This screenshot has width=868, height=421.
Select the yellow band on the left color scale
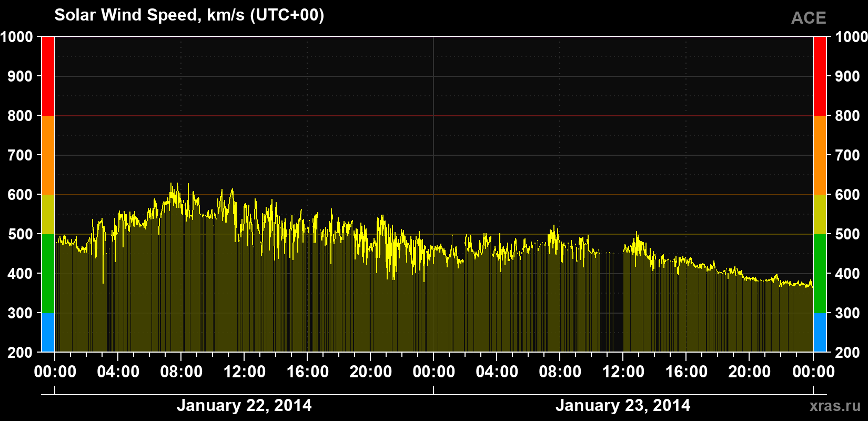click(48, 214)
